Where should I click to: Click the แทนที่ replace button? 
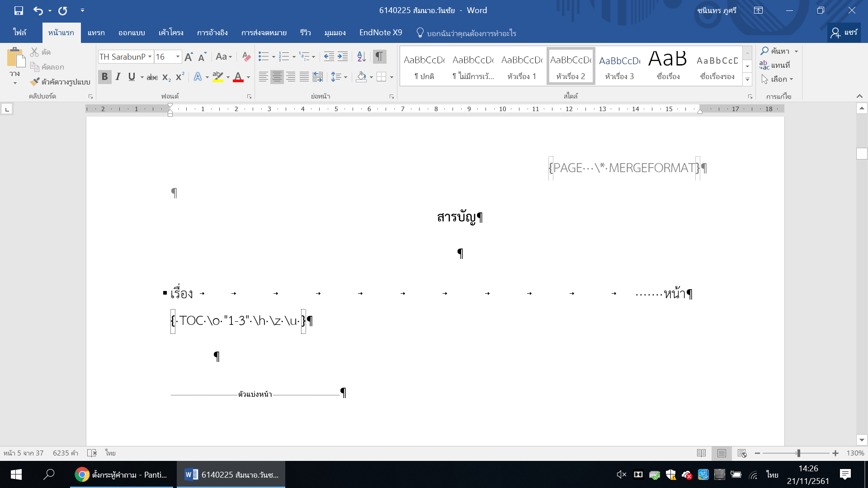tap(775, 65)
